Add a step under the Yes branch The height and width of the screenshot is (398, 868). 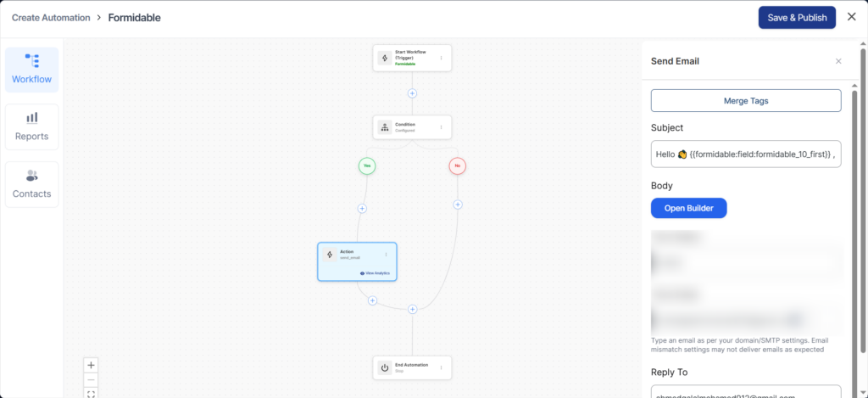point(362,208)
